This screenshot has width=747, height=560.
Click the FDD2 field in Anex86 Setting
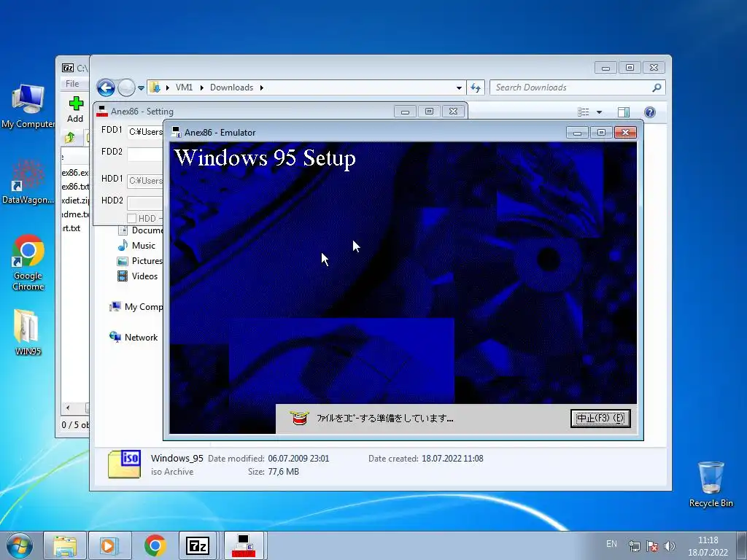point(145,154)
